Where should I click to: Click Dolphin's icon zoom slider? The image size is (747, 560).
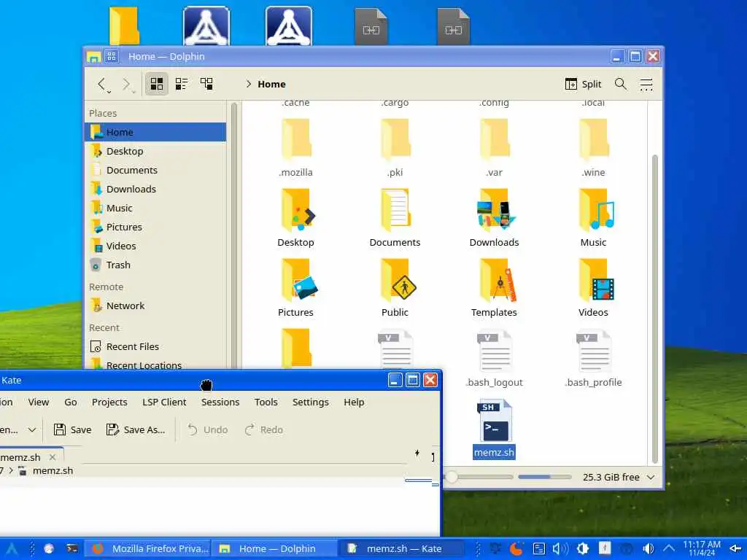(479, 477)
